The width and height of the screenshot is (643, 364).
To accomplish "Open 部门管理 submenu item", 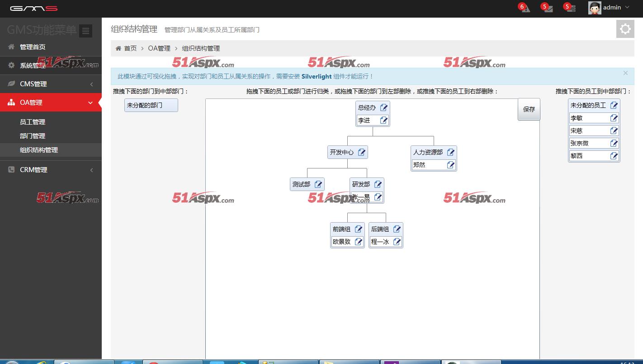I will pyautogui.click(x=33, y=136).
